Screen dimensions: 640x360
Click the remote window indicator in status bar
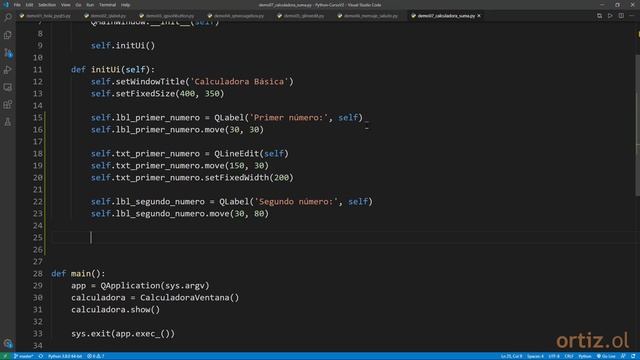pos(5,356)
